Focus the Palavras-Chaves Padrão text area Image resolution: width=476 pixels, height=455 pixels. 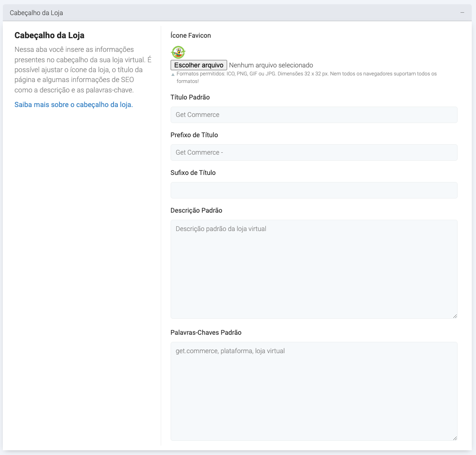(x=314, y=391)
